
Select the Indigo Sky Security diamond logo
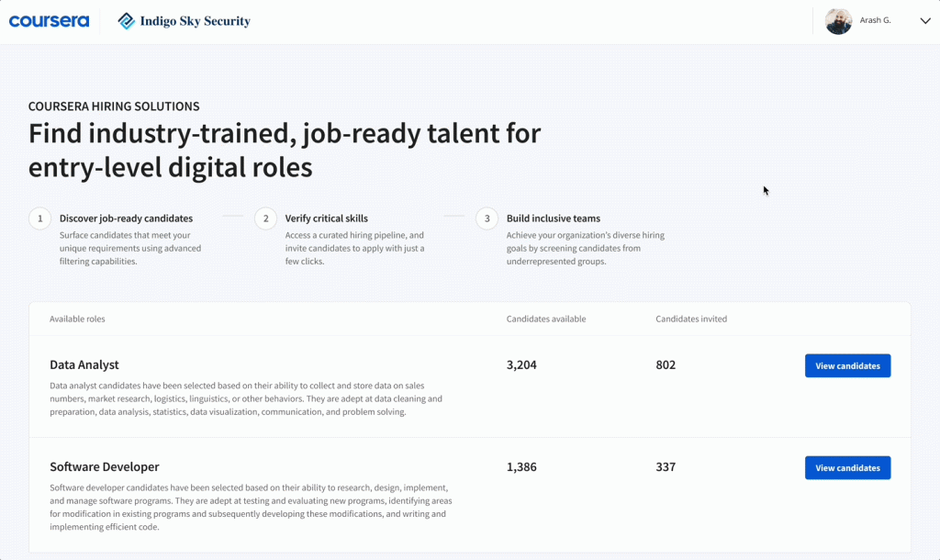[126, 20]
